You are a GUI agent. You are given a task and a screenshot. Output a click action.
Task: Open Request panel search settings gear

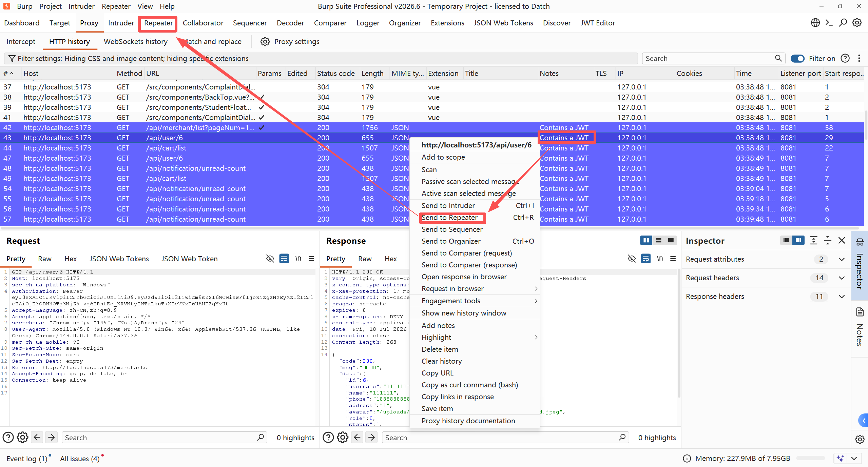23,438
